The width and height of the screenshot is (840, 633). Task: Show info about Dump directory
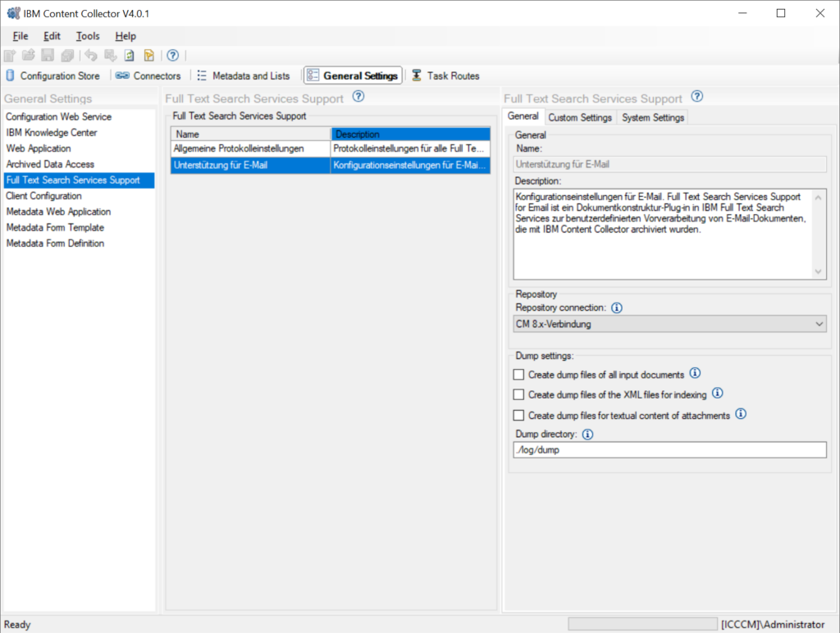point(587,435)
